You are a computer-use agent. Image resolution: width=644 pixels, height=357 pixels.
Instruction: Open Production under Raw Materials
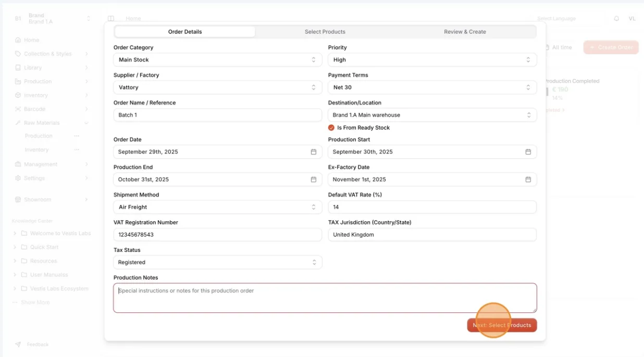coord(39,136)
